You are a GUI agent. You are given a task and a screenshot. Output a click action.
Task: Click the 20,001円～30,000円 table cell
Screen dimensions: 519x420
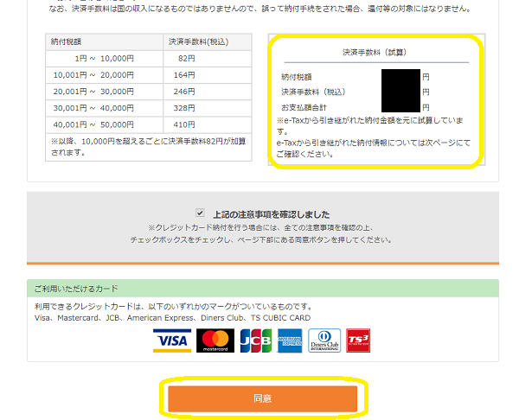105,92
